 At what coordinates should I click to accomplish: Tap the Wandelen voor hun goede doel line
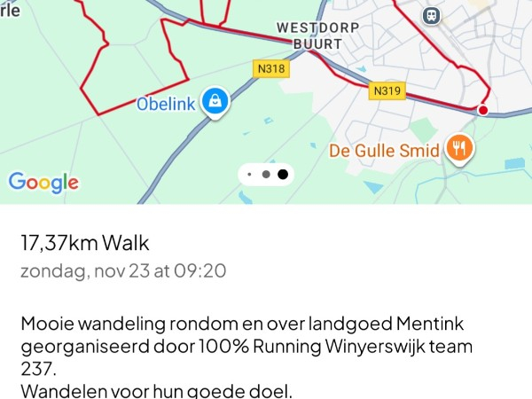156,391
